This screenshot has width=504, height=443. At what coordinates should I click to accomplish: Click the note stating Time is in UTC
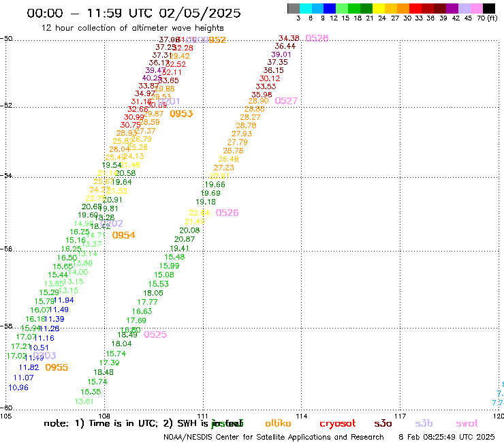tap(116, 423)
